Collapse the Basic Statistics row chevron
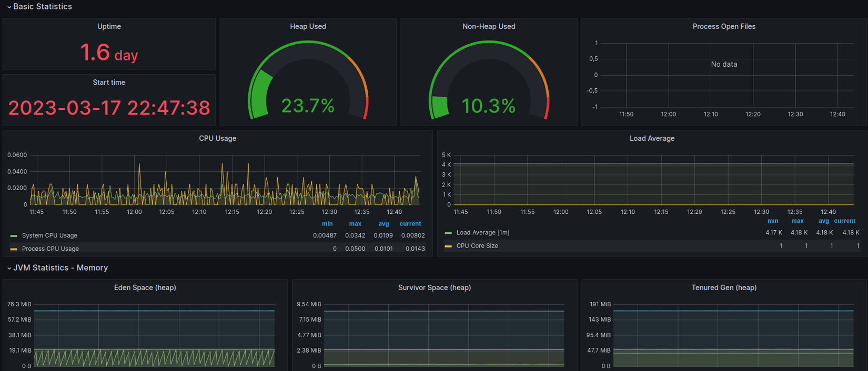Image resolution: width=868 pixels, height=371 pixels. pos(9,7)
